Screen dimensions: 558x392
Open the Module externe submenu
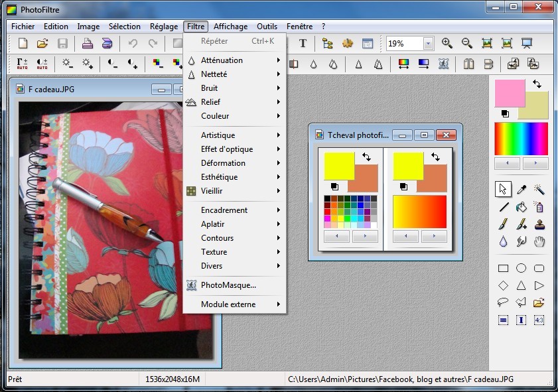pyautogui.click(x=235, y=304)
